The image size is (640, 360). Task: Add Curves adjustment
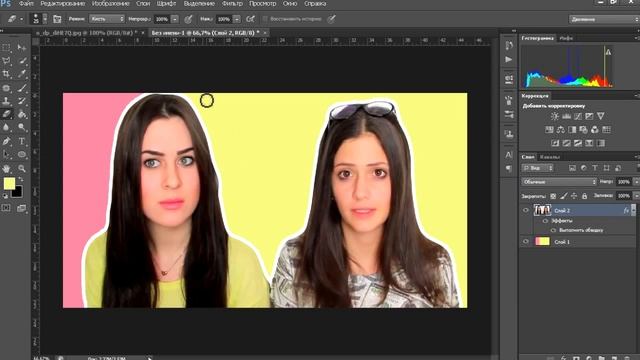coord(578,116)
